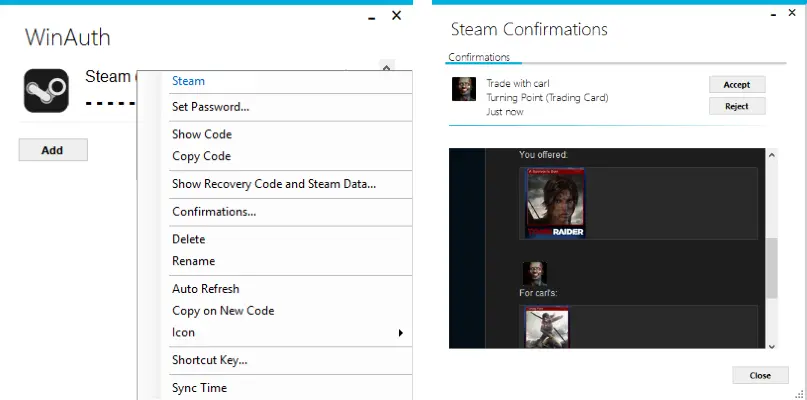Toggle Copy on New Code option

pos(223,311)
